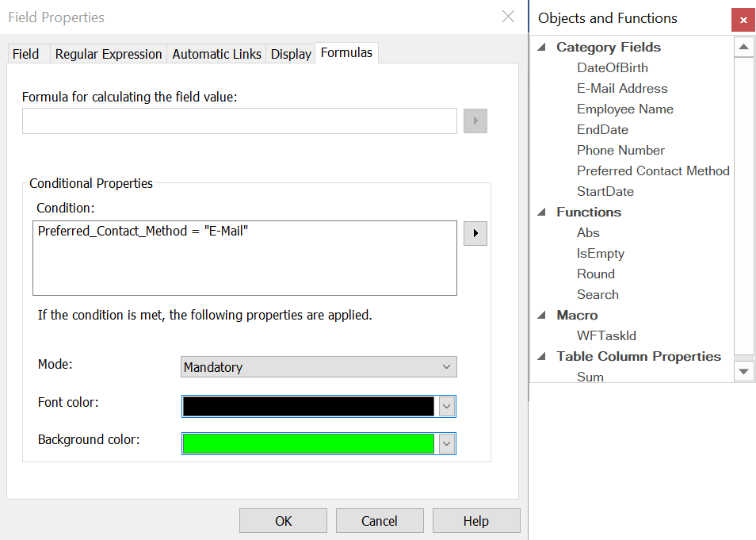Click the scroll up arrow in the panel
Image resolution: width=756 pixels, height=540 pixels.
[x=743, y=46]
